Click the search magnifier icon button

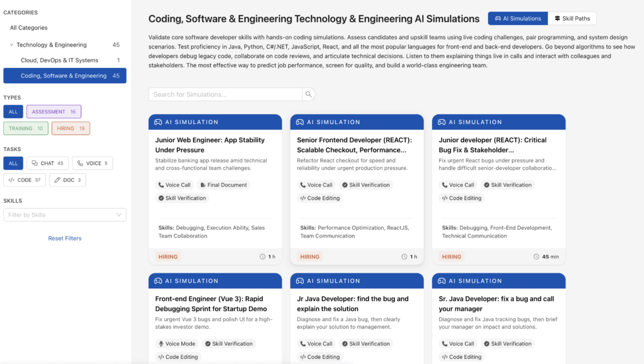coord(308,94)
